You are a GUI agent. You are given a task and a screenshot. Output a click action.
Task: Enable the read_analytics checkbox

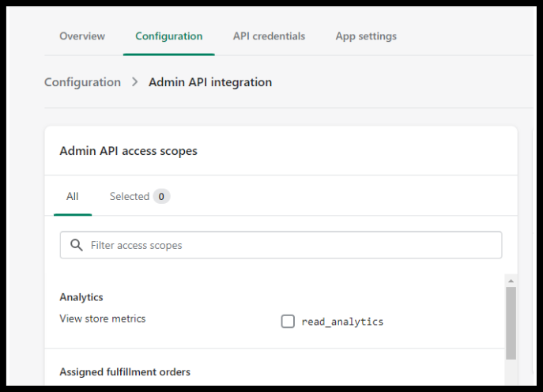[288, 322]
